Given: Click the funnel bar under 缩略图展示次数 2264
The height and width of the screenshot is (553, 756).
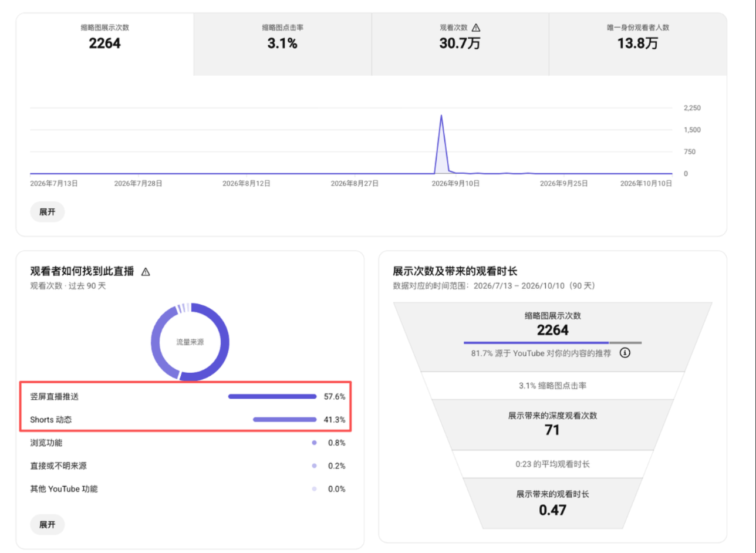Looking at the screenshot, I should (552, 342).
